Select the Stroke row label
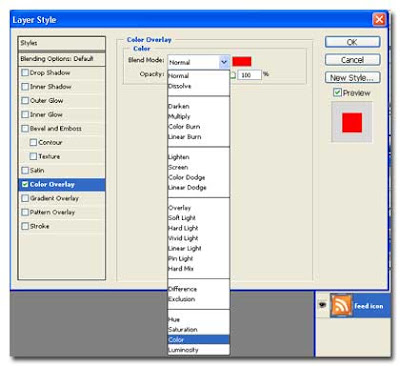 pos(39,226)
